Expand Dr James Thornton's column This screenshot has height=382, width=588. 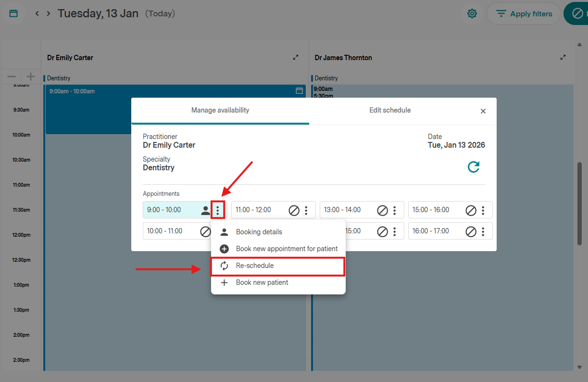(x=563, y=58)
